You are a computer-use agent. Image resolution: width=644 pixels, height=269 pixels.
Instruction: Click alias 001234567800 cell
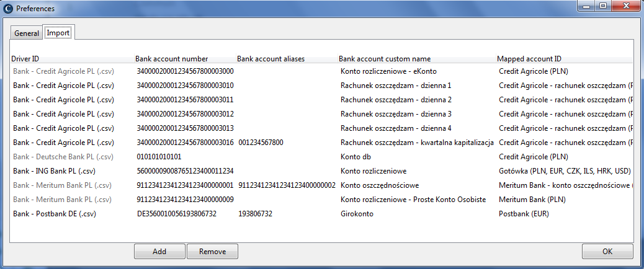click(261, 143)
